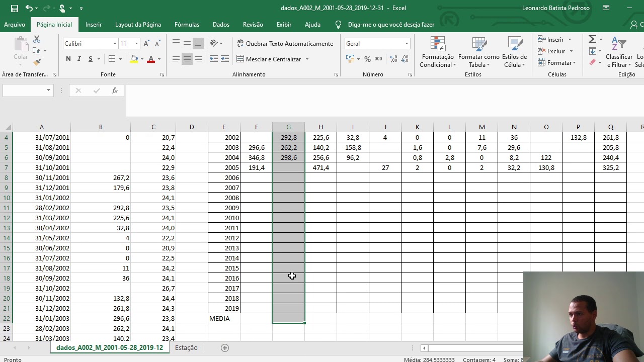Click the Decrease Indent icon

pos(214,59)
